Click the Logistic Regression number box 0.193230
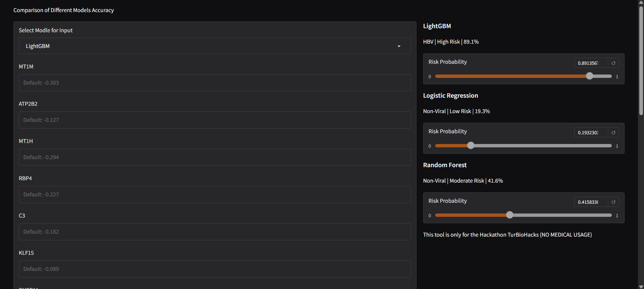The image size is (644, 289). pos(591,133)
